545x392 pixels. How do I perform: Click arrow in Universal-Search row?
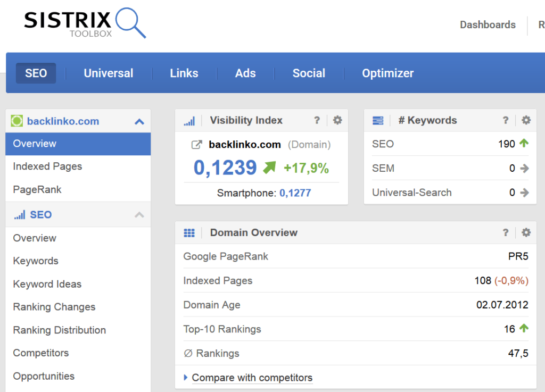pos(524,193)
